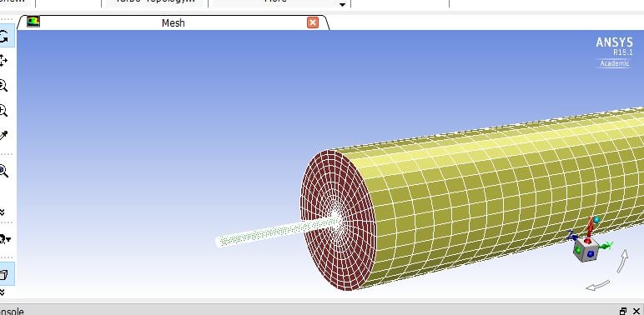Screen dimensions: 644x315
Task: Click the Fit to Window magnifier
Action: [3, 171]
